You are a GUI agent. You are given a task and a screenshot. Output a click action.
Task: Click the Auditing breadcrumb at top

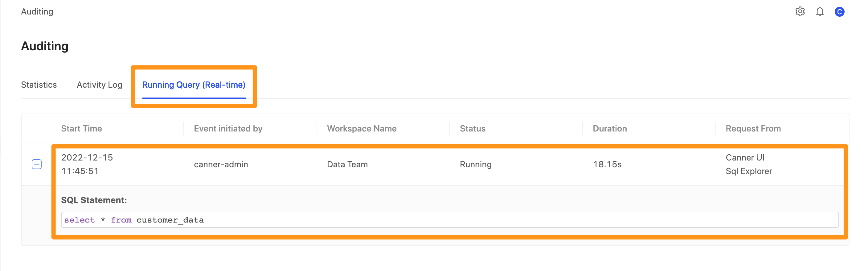[37, 11]
